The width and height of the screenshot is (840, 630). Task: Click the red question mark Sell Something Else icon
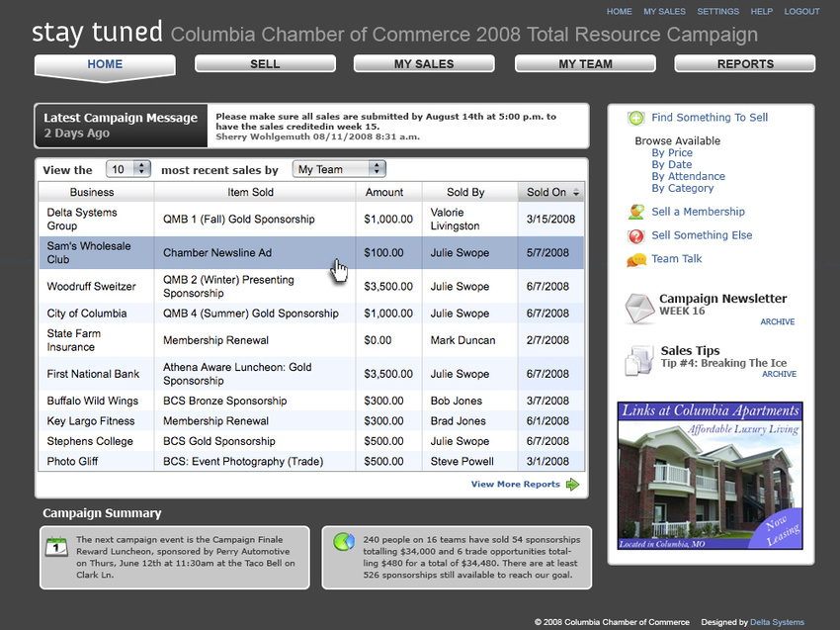635,236
